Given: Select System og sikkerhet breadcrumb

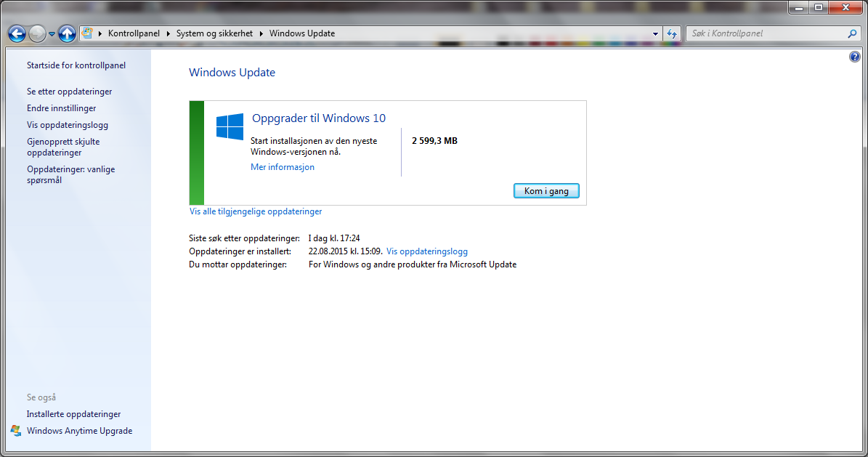Looking at the screenshot, I should click(x=214, y=33).
